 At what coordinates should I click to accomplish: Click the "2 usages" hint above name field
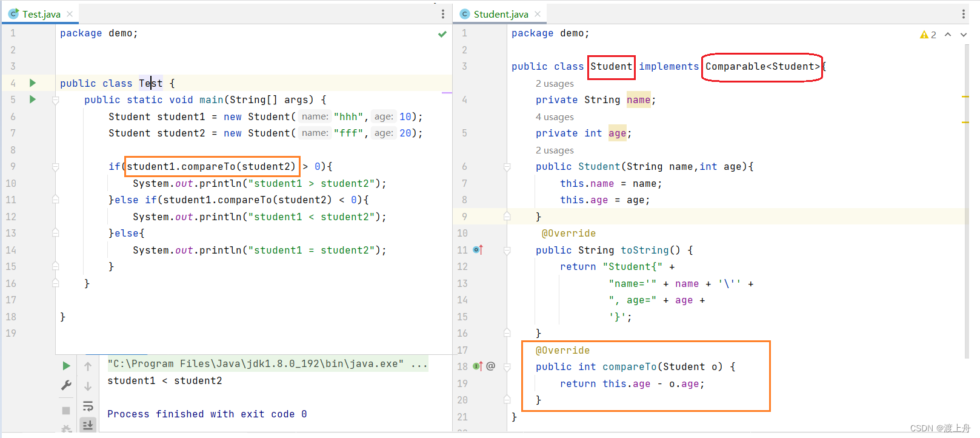click(555, 84)
